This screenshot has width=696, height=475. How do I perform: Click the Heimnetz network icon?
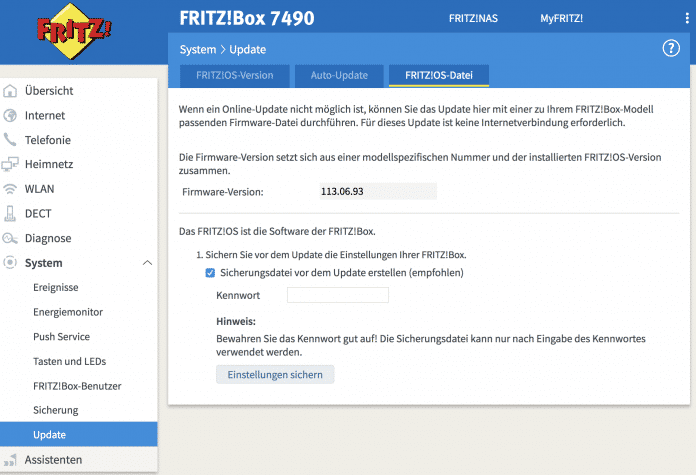(x=11, y=165)
